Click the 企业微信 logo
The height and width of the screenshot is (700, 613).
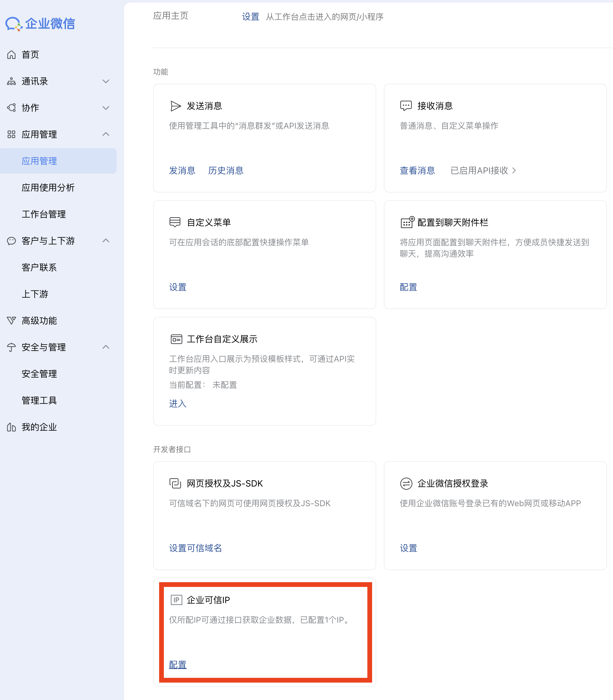click(x=40, y=23)
